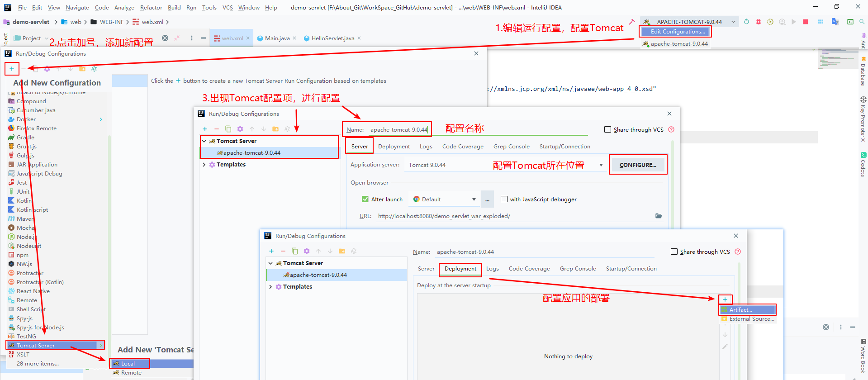Click new folder icon in Server tab dialog toolbar

tap(275, 129)
